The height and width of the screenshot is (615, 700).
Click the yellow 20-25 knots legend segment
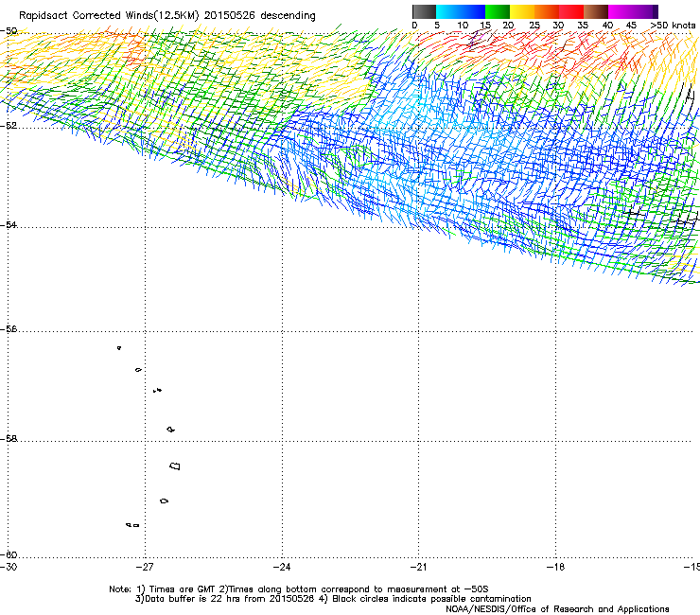pyautogui.click(x=522, y=11)
